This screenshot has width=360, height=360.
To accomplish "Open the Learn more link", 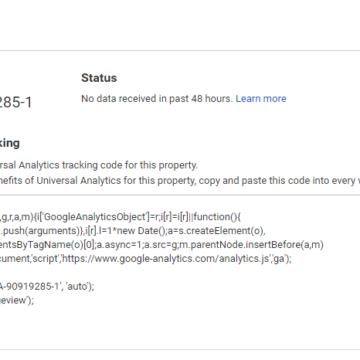I will 261,99.
